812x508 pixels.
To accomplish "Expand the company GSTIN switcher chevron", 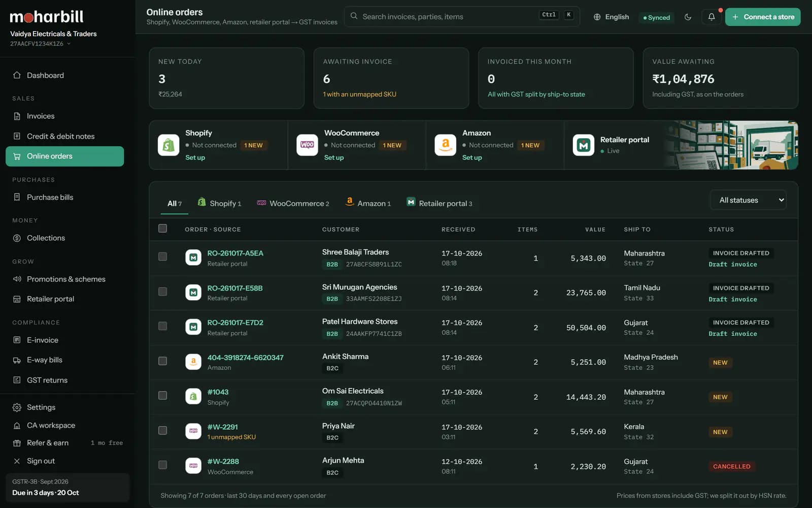I will click(69, 44).
